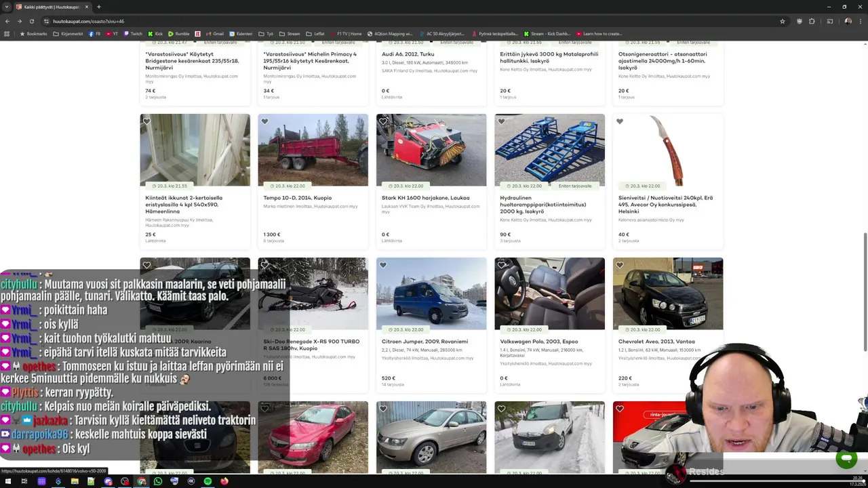Image resolution: width=868 pixels, height=488 pixels.
Task: View the red trailer thumbnail image
Action: [x=313, y=150]
